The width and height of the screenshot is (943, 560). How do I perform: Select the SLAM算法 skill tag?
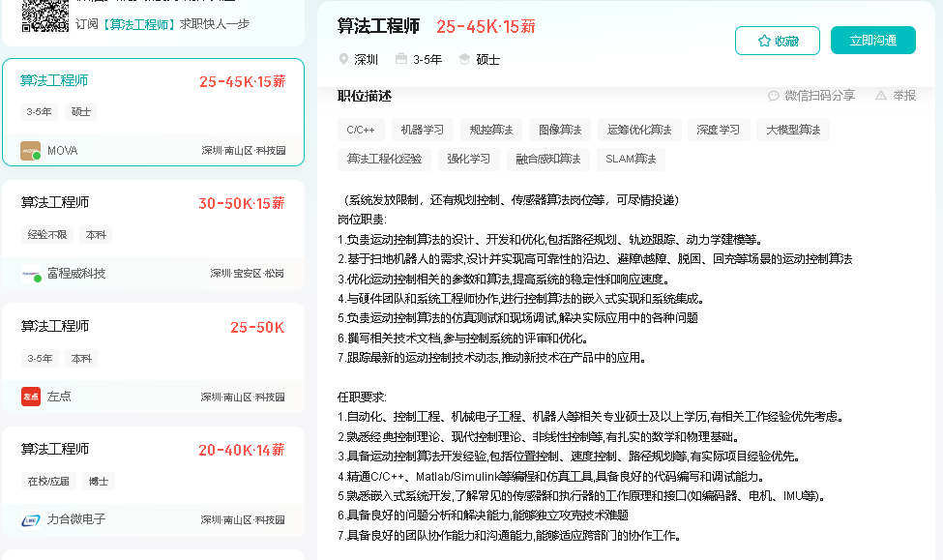[631, 159]
